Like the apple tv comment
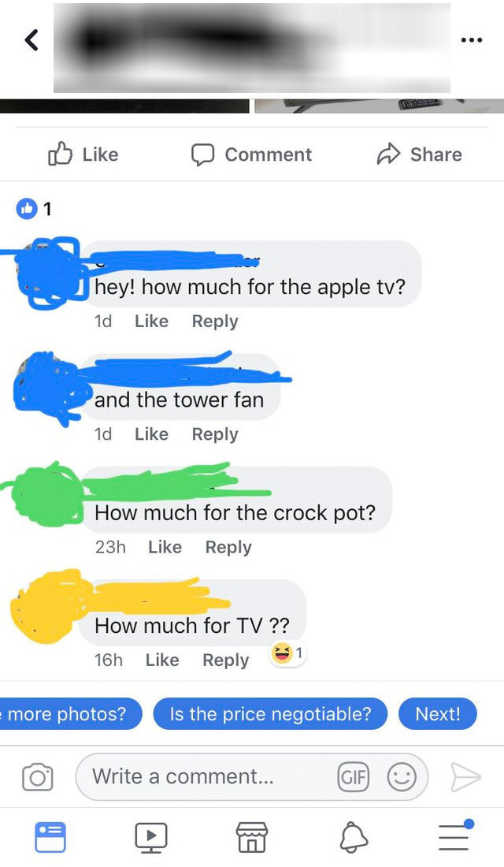Screen dimensions: 504x867 click(151, 322)
